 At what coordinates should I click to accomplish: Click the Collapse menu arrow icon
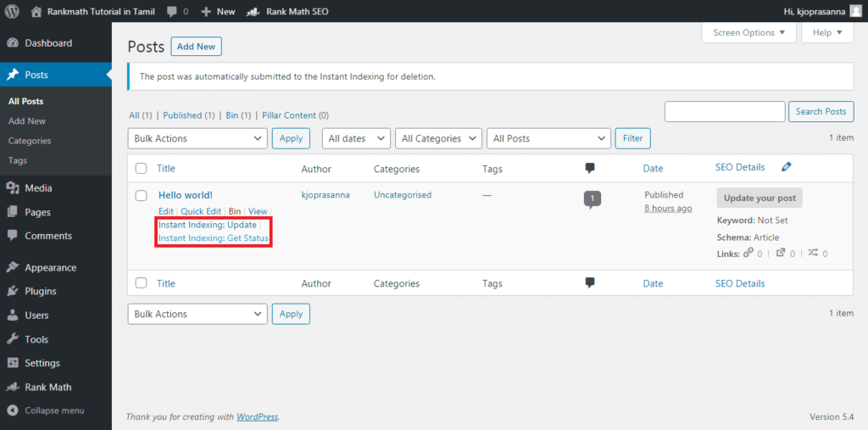coord(13,410)
